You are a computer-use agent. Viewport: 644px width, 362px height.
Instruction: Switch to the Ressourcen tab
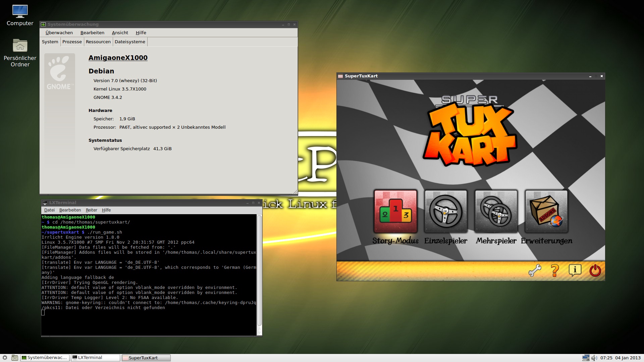pyautogui.click(x=98, y=42)
